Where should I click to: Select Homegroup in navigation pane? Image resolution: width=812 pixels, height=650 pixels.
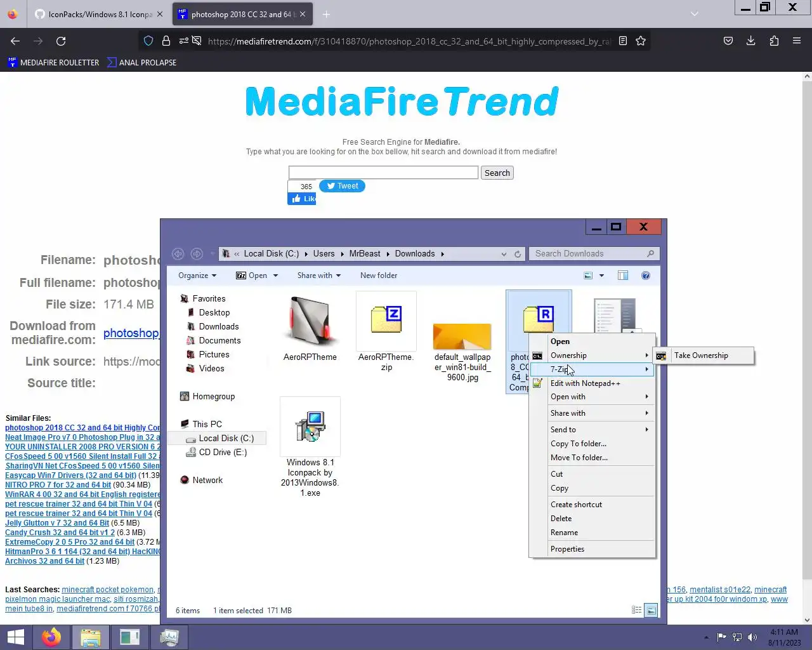click(213, 396)
